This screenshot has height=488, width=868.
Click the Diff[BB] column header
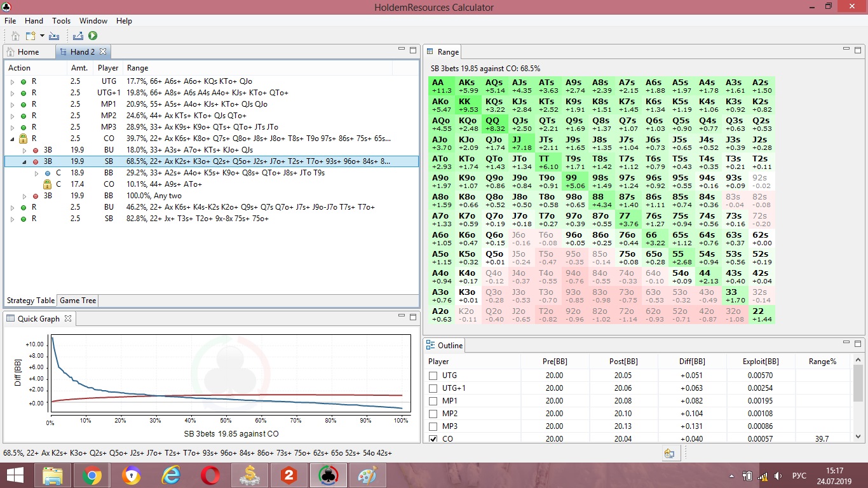[692, 362]
